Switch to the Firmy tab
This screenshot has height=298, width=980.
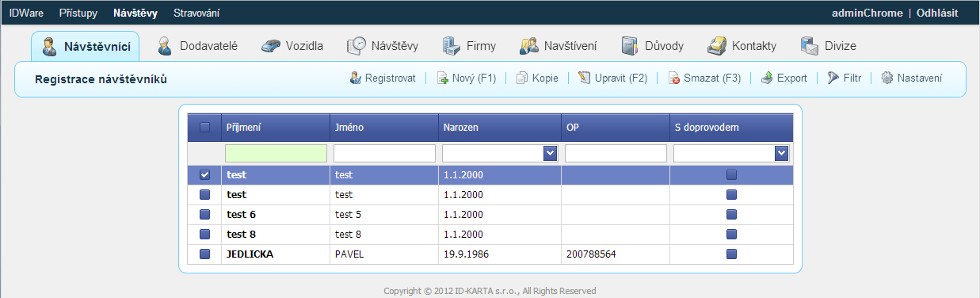[x=470, y=46]
